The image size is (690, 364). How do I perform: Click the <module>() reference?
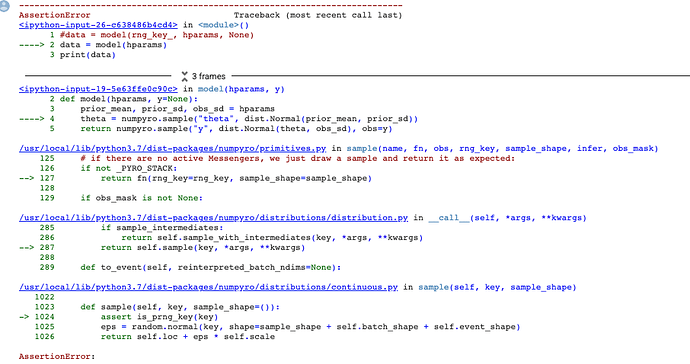[x=224, y=25]
